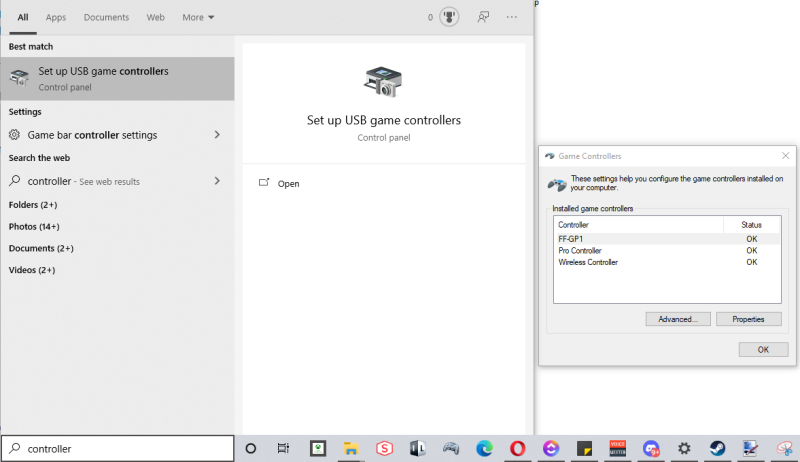Image resolution: width=800 pixels, height=462 pixels.
Task: Click the magnifier icon beside web result
Action: tap(15, 181)
